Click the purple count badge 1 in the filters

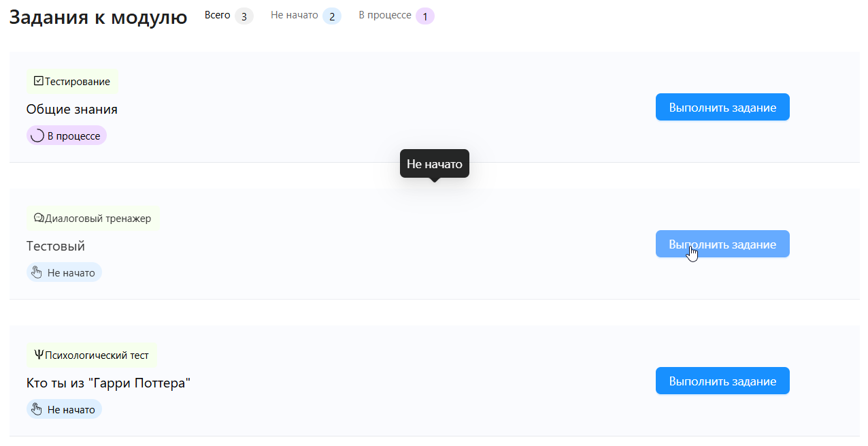click(x=424, y=16)
